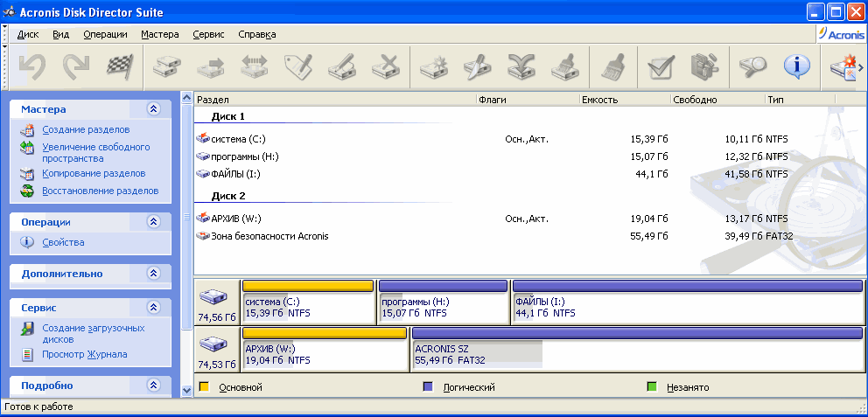
Task: Select the Copy partition toolbar icon
Action: (166, 67)
